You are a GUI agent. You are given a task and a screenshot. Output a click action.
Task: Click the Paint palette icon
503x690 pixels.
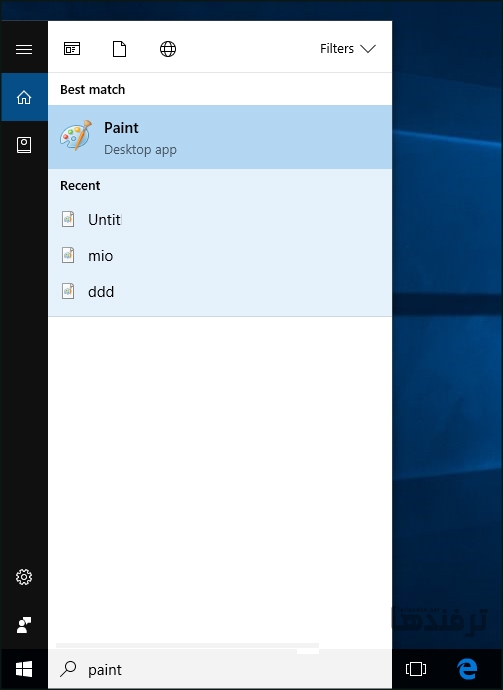(76, 136)
